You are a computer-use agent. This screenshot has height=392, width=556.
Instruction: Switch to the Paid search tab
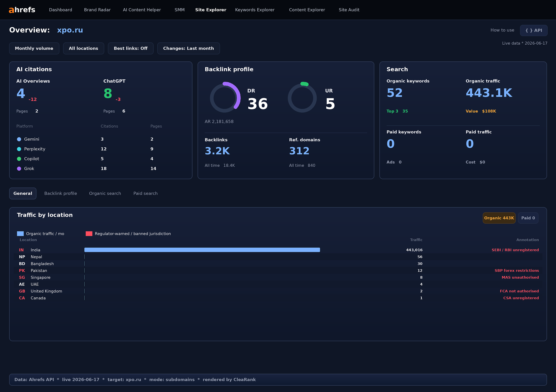tap(146, 193)
